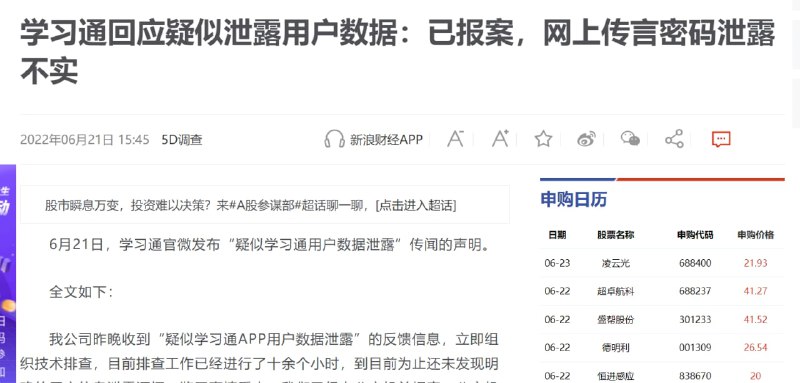Bookmark article with the star icon

(543, 139)
